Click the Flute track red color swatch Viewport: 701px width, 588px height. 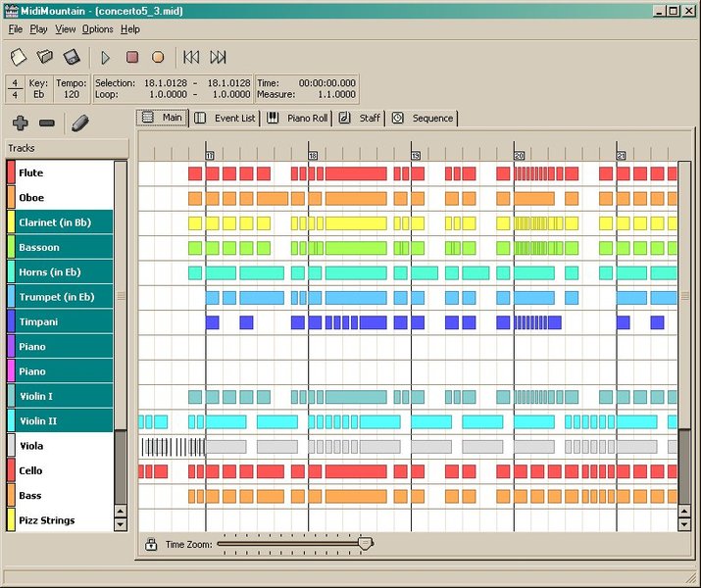tap(11, 172)
